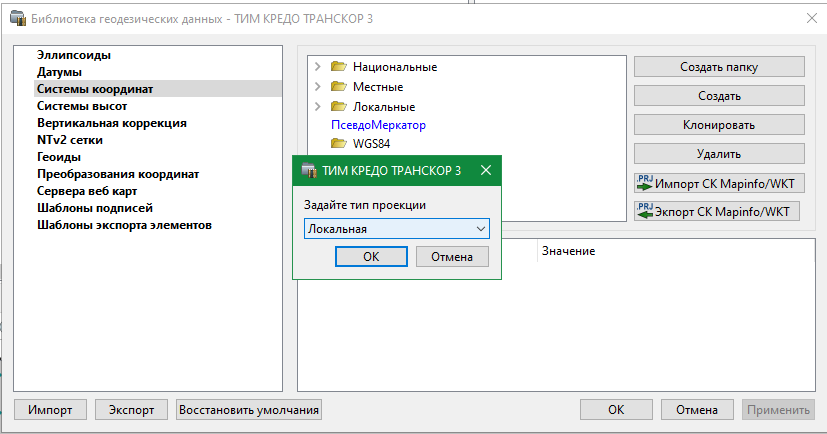Click the Значение column header
The image size is (827, 434).
click(569, 251)
